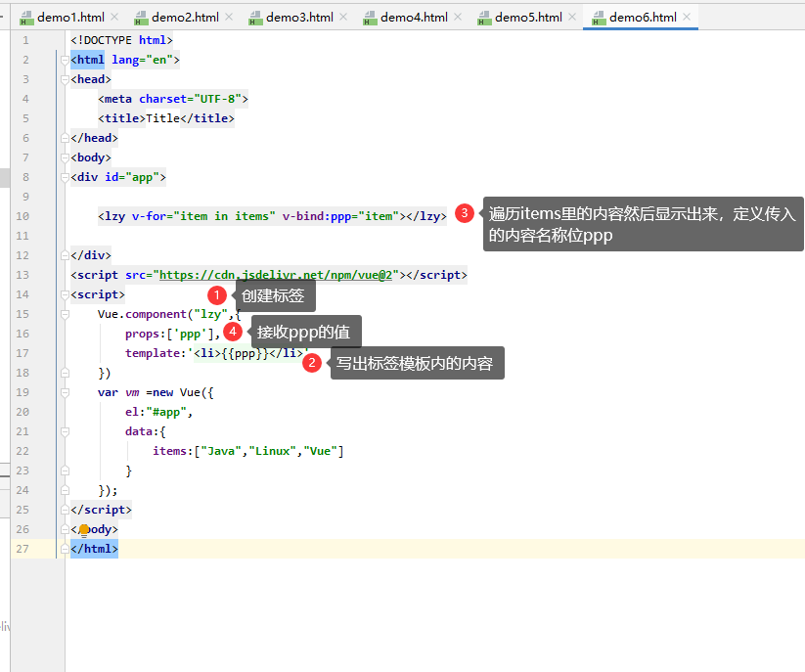Click the div id="app" opening tag
805x672 pixels.
coord(118,177)
